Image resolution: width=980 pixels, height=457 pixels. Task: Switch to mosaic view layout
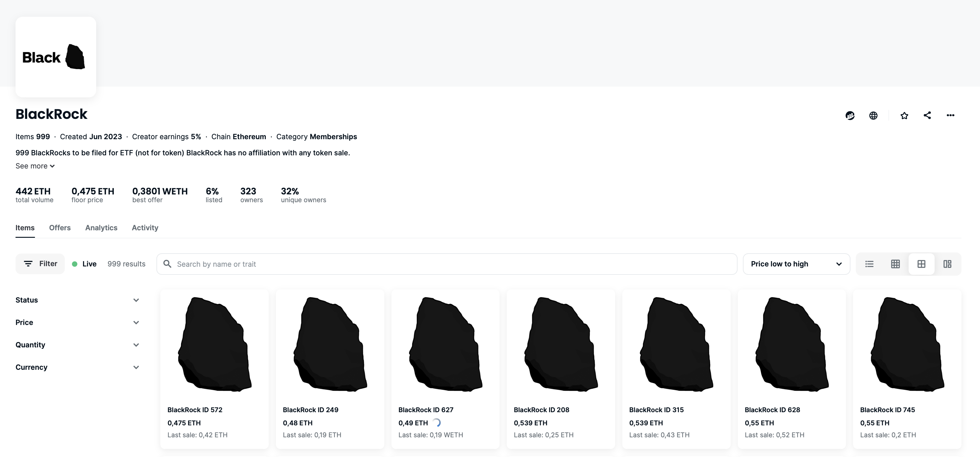point(947,264)
